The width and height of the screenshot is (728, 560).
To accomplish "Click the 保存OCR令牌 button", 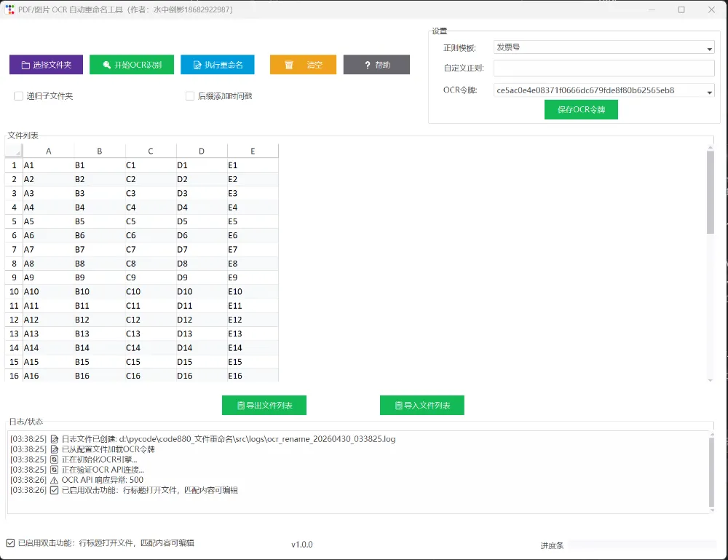I will [581, 109].
